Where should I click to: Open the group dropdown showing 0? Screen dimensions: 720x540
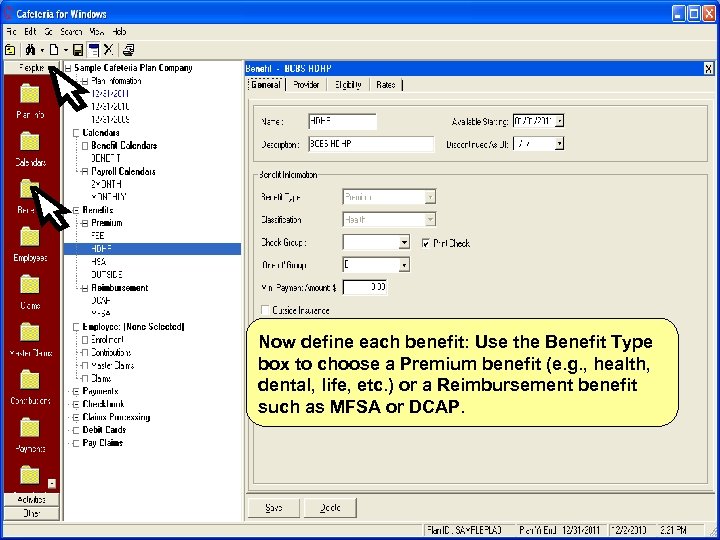click(404, 265)
